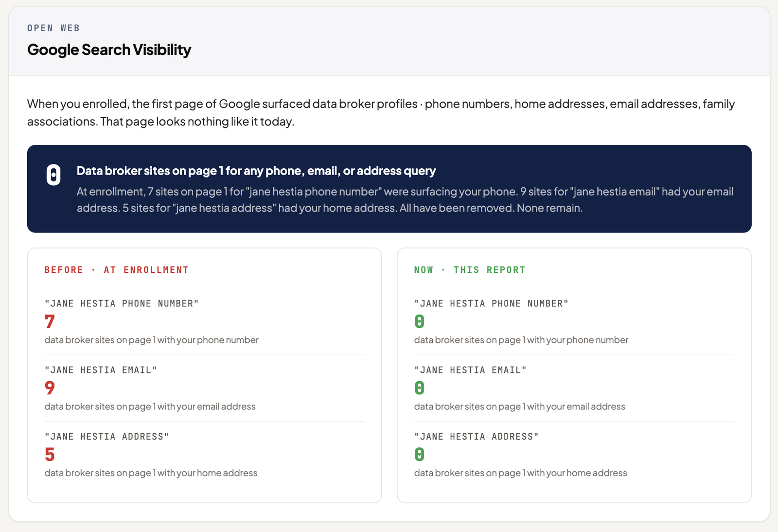Select "JANE HESTIA EMAIL" in Now card
This screenshot has width=778, height=532.
(x=470, y=370)
